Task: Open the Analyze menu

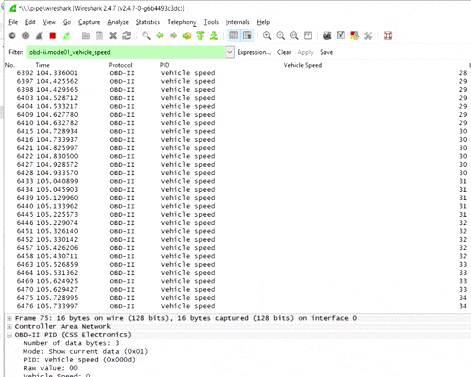Action: 118,22
